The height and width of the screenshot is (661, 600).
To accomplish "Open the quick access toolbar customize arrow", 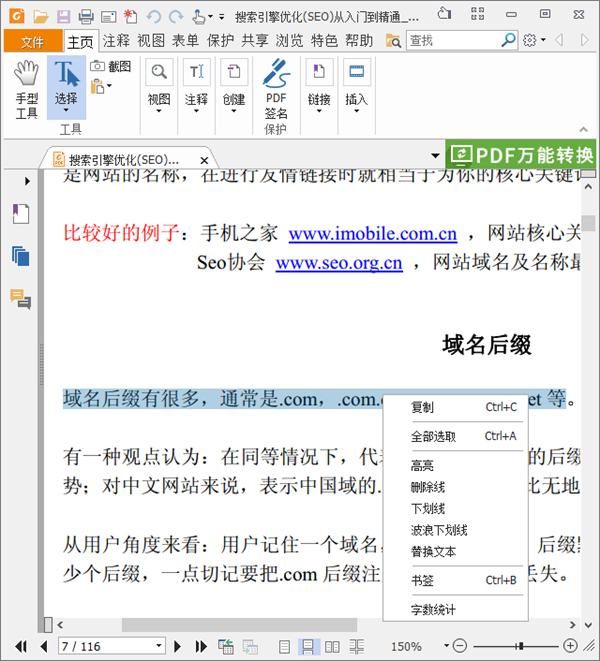I will (221, 17).
